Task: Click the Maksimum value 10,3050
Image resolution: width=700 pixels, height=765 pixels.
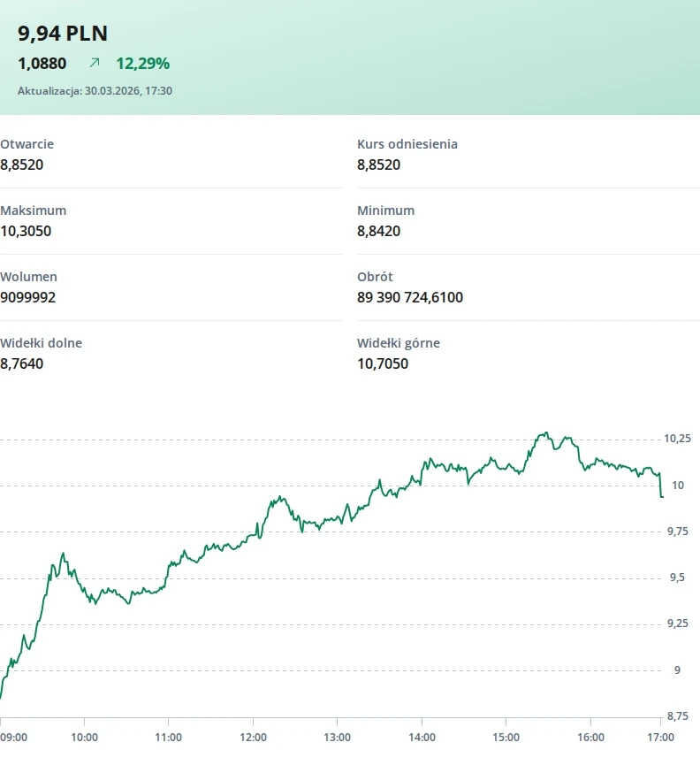Action: 26,231
